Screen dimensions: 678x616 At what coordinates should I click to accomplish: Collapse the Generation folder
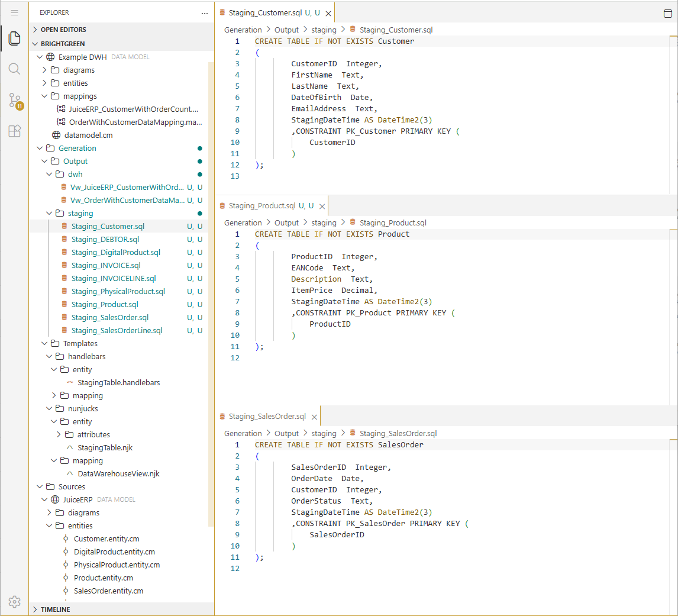coord(40,148)
